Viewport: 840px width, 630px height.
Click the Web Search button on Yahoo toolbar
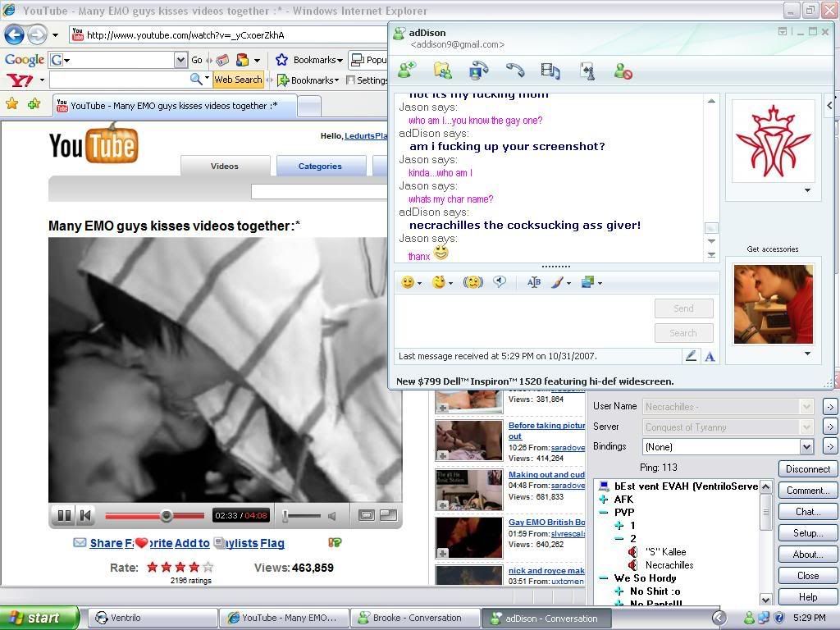[239, 80]
